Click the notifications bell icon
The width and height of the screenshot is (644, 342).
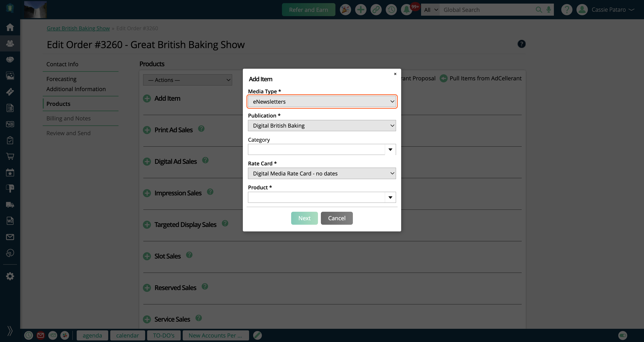tap(407, 10)
